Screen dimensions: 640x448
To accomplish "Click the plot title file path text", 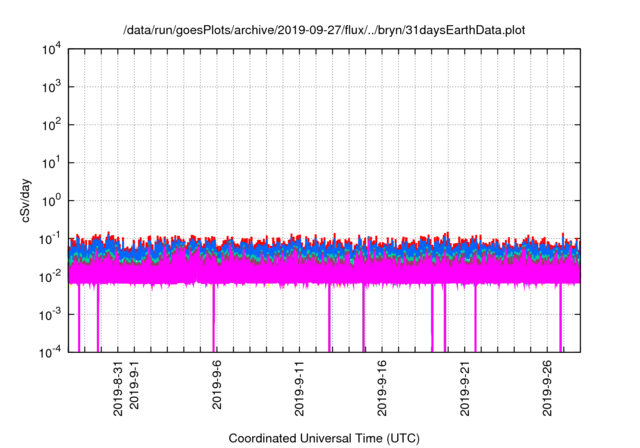I will coord(324,30).
